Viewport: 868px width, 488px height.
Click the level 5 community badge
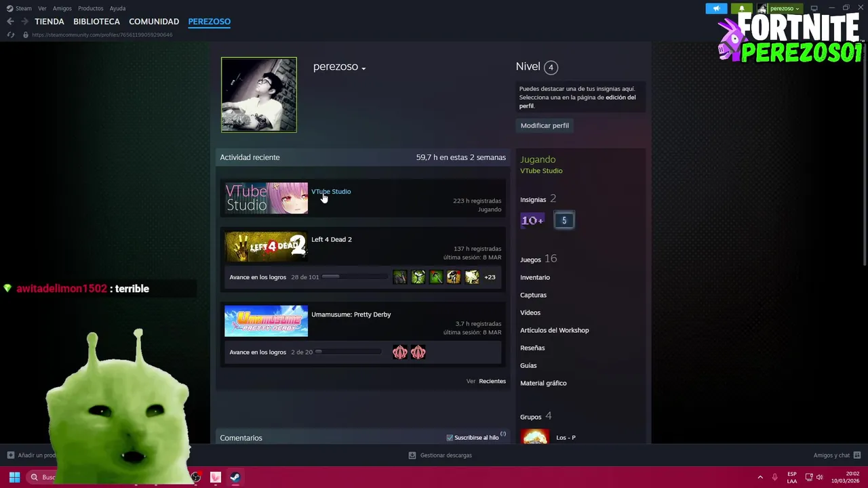click(564, 220)
